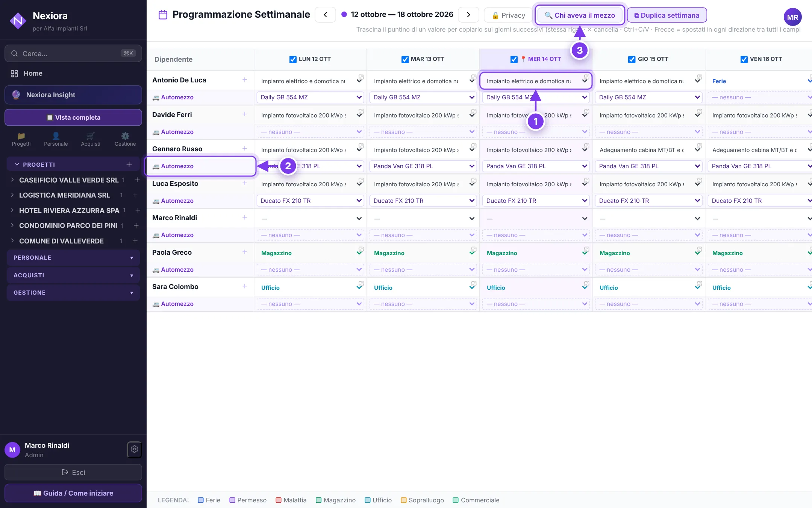
Task: Open the Home menu item
Action: coord(73,73)
